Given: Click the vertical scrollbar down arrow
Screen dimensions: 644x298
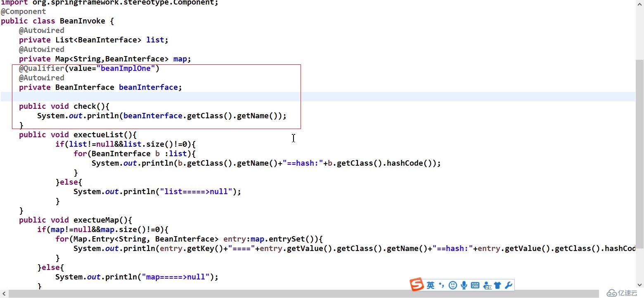Looking at the screenshot, I should coord(639,285).
